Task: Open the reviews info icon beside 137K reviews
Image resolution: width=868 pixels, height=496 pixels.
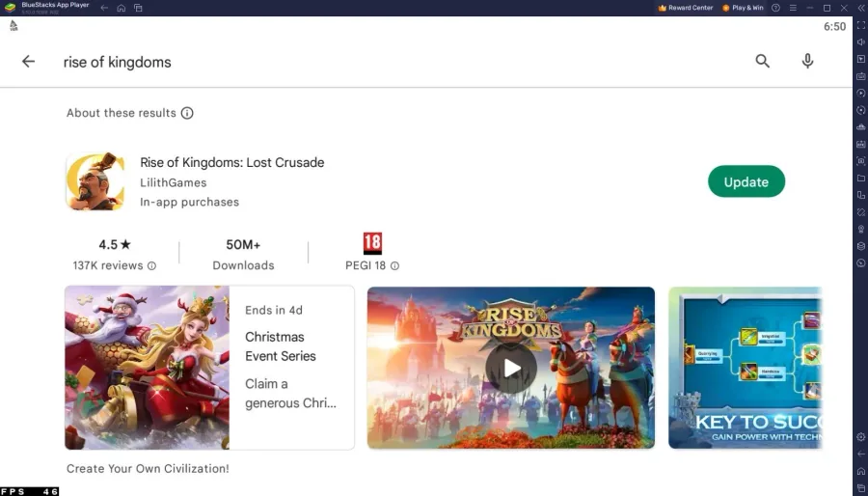Action: pyautogui.click(x=151, y=265)
